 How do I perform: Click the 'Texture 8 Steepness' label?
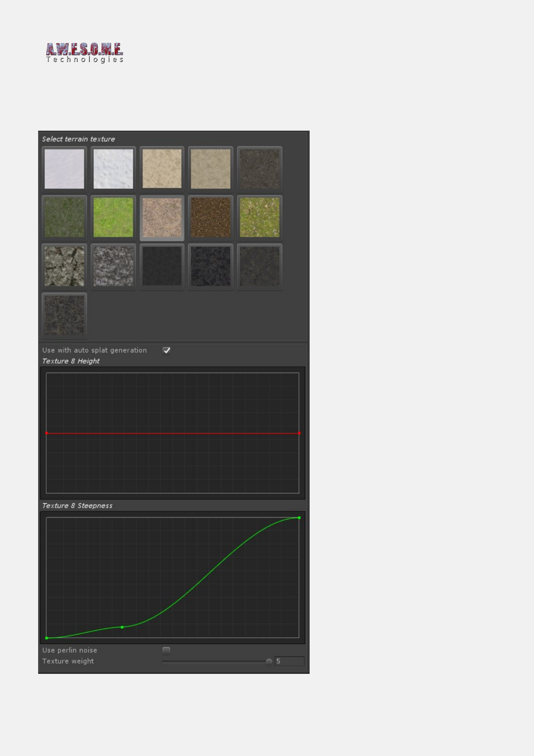coord(77,505)
